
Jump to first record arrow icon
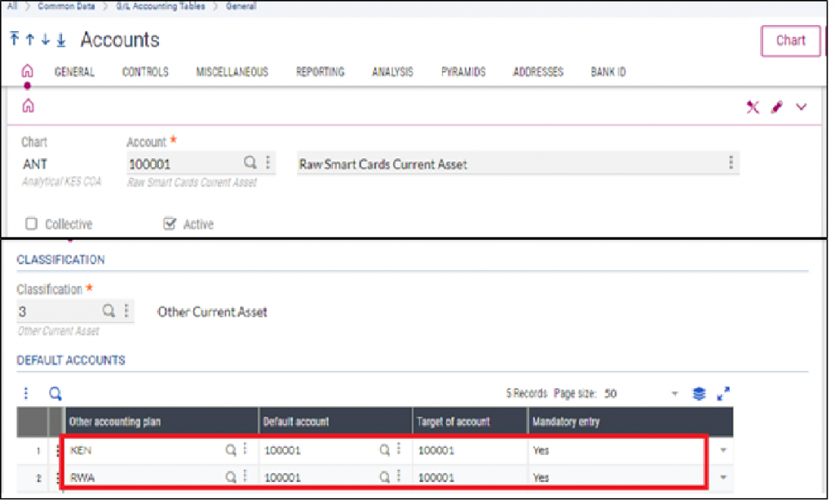(15, 39)
